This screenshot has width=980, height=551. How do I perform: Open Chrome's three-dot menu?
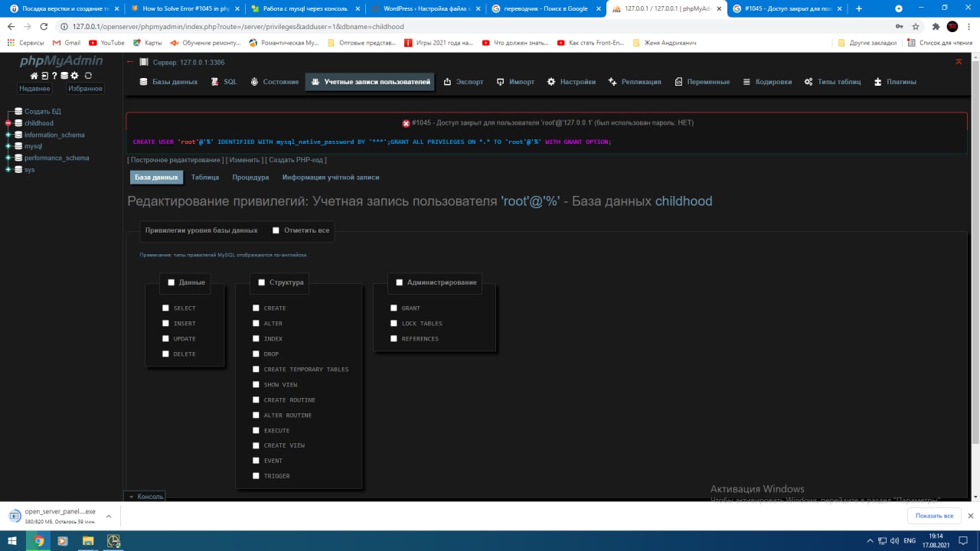click(x=969, y=26)
